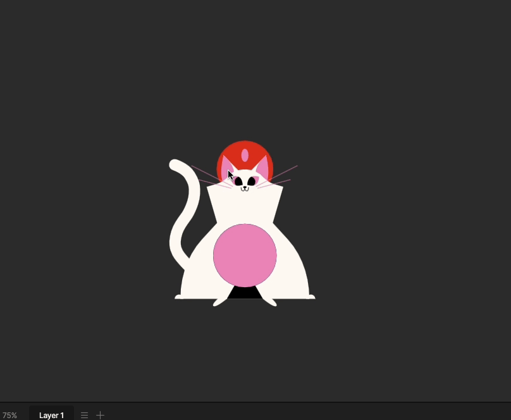Image resolution: width=511 pixels, height=420 pixels.
Task: Open the Layer 1 tab
Action: (x=51, y=415)
